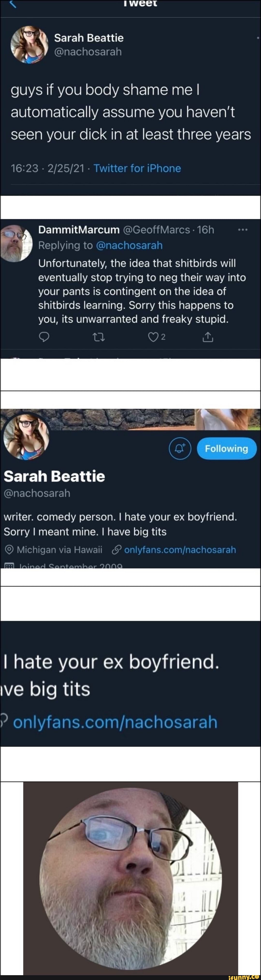Click the Following button
The height and width of the screenshot is (980, 261).
[226, 449]
